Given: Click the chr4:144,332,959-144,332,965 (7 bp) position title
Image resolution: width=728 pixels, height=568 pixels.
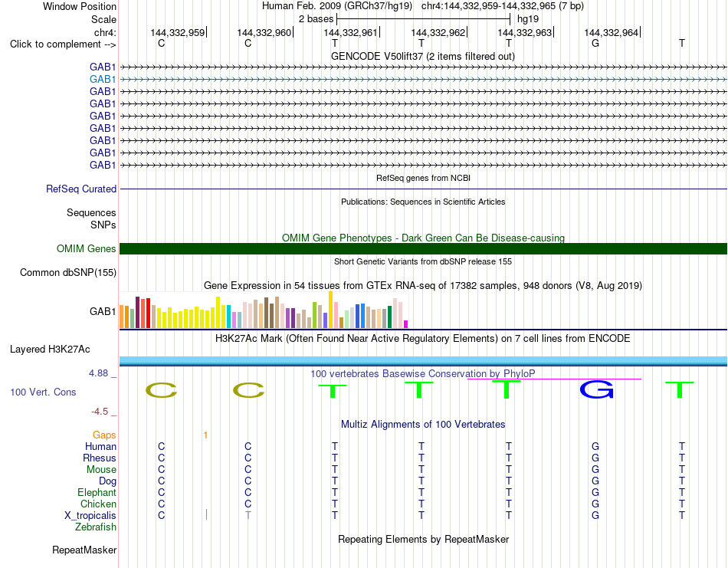Looking at the screenshot, I should (x=503, y=6).
